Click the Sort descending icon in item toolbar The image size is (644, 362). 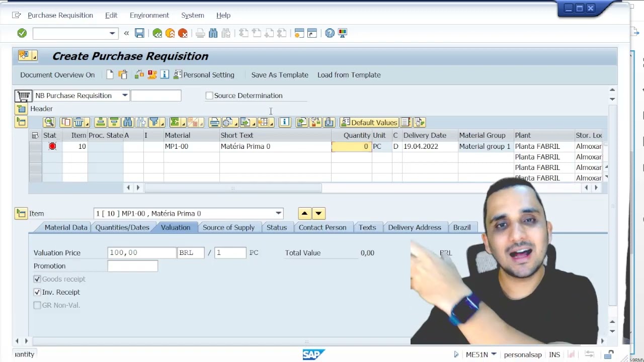114,122
